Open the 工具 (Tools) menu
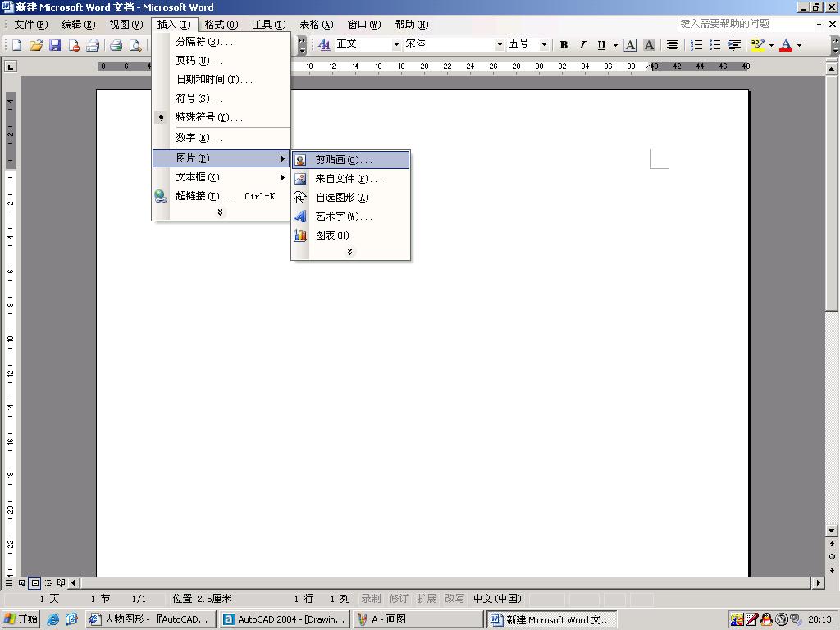The height and width of the screenshot is (630, 840). 269,25
